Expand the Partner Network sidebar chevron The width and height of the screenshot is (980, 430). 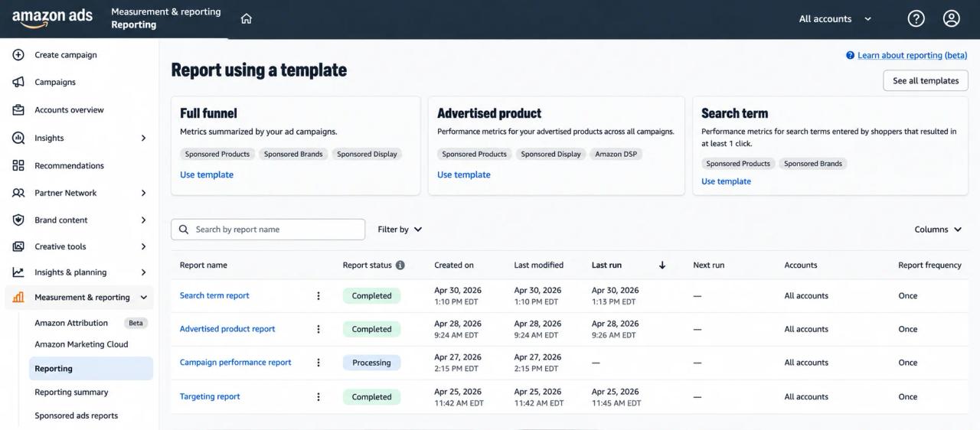point(143,194)
